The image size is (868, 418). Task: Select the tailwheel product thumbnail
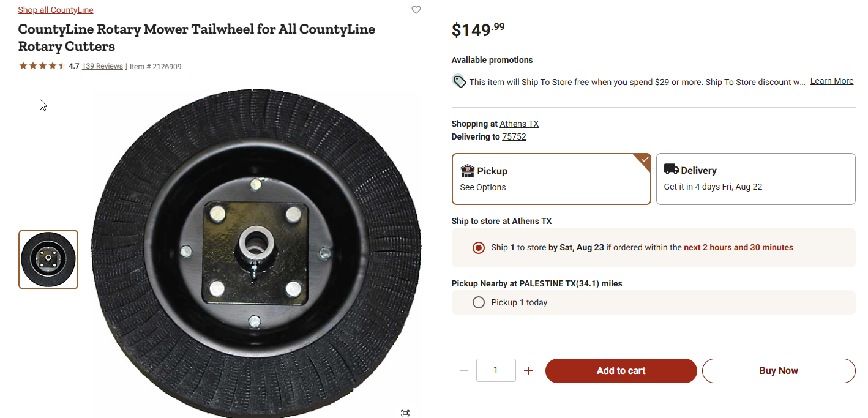tap(48, 259)
